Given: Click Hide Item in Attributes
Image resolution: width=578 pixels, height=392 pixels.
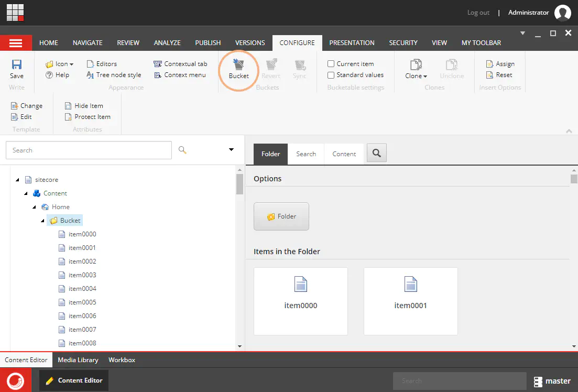Looking at the screenshot, I should pyautogui.click(x=84, y=106).
